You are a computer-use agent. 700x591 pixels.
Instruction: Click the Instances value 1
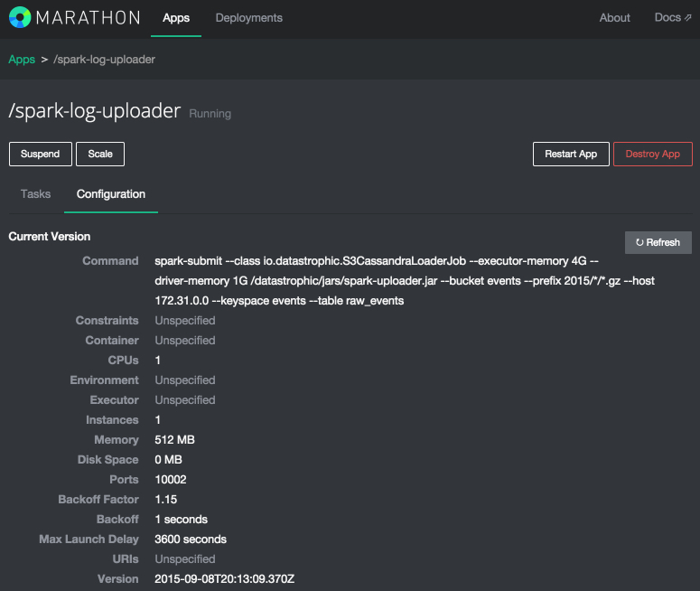(x=157, y=420)
